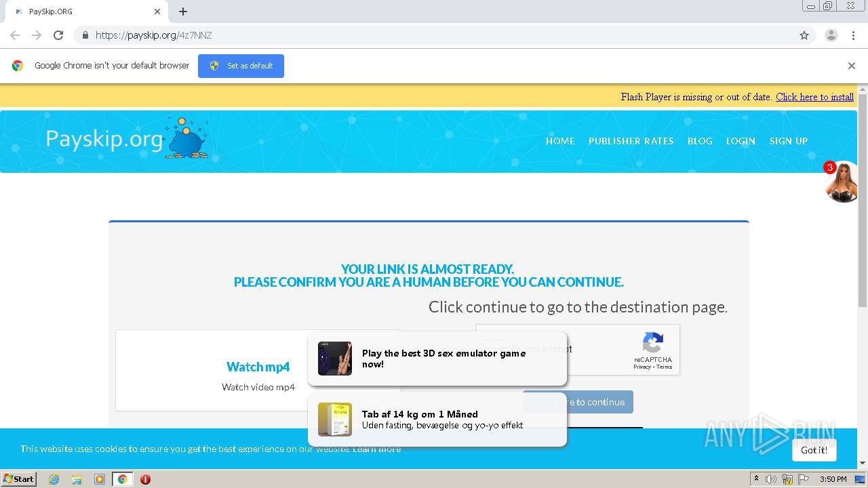Show hidden system tray icons
The height and width of the screenshot is (488, 868).
[756, 479]
